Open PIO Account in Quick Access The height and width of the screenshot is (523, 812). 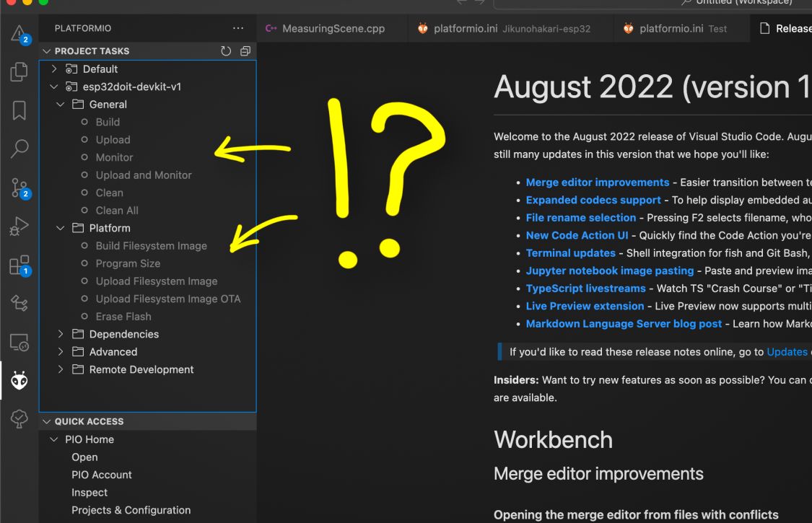pyautogui.click(x=102, y=475)
